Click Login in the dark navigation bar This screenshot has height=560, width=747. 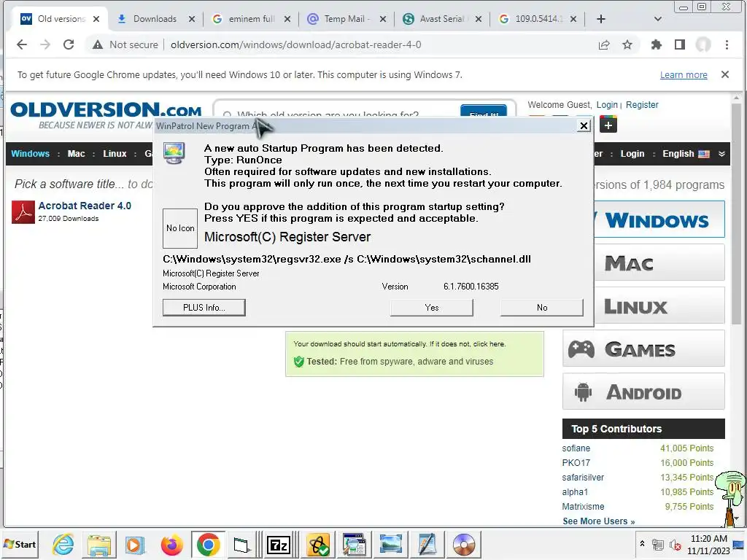(x=632, y=154)
